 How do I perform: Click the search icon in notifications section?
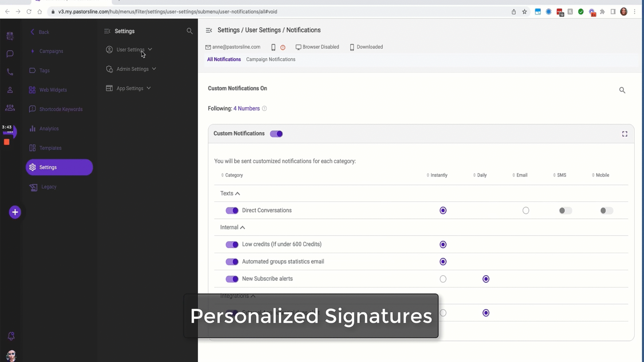622,90
